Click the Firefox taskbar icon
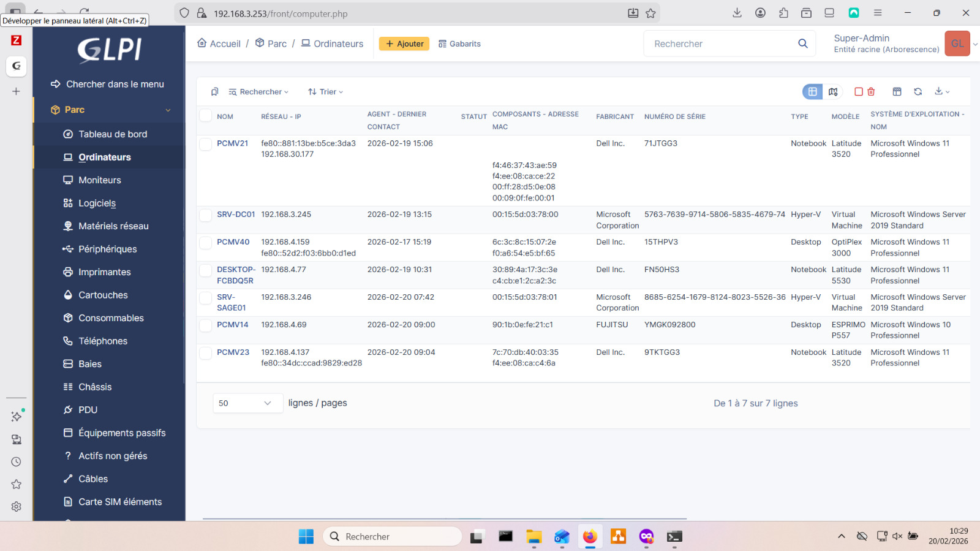 point(590,536)
